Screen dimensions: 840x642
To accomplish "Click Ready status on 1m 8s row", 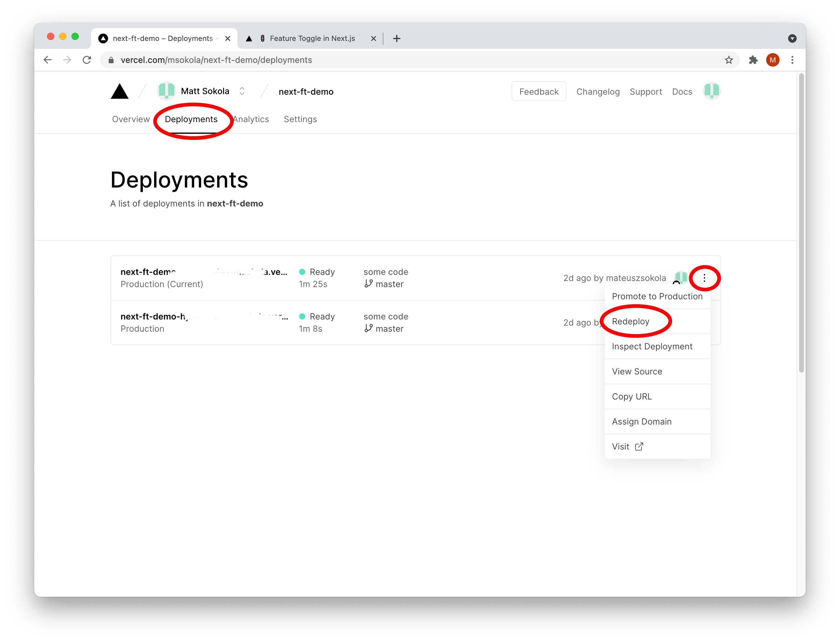I will 317,316.
